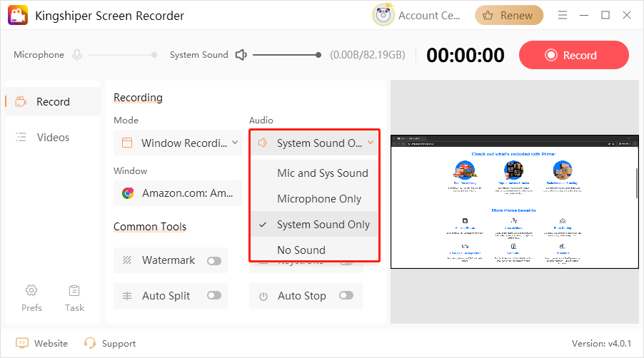The width and height of the screenshot is (644, 358).
Task: Click the orange speaker icon in Audio box
Action: [263, 143]
